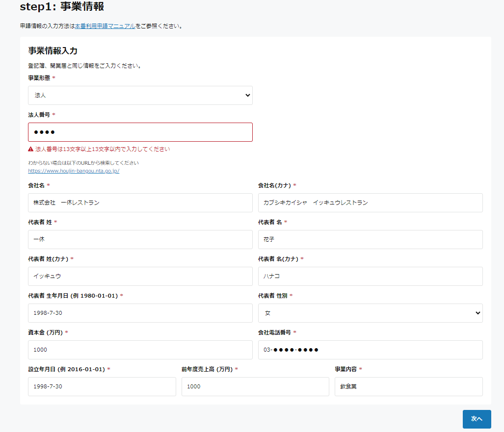
Task: Click the 代表者 名(カナ) field with ハナコ
Action: 370,276
